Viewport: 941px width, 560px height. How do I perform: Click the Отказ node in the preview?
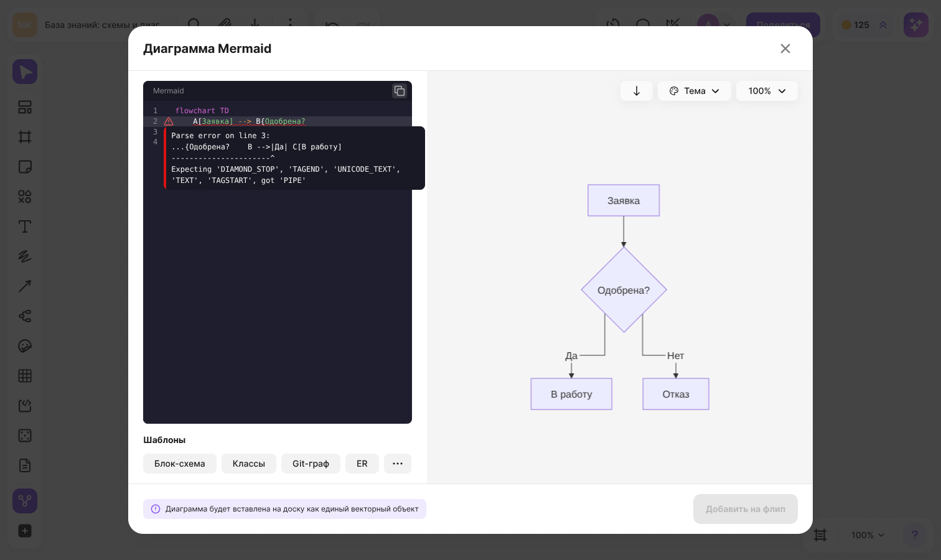[676, 394]
